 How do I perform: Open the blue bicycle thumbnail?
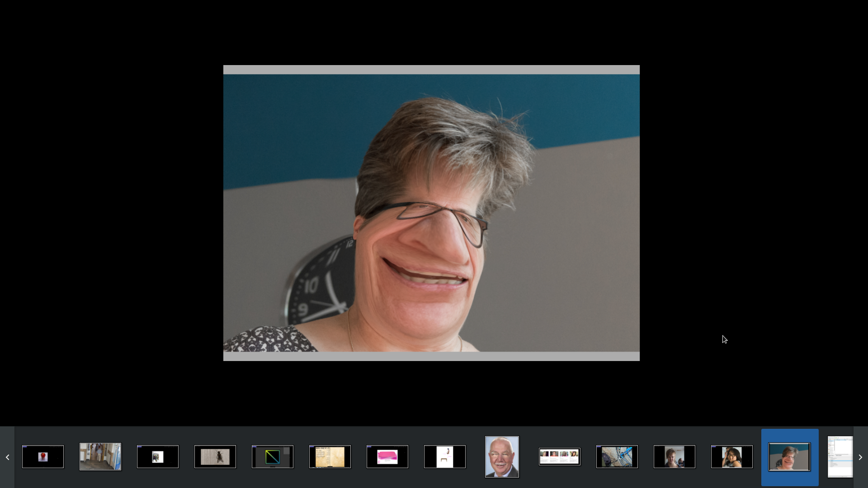click(617, 457)
